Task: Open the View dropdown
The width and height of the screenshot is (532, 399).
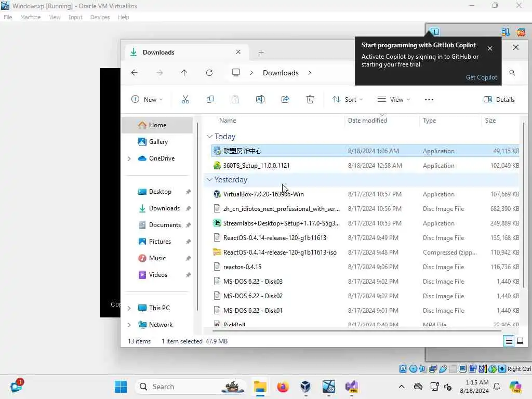Action: point(394,99)
